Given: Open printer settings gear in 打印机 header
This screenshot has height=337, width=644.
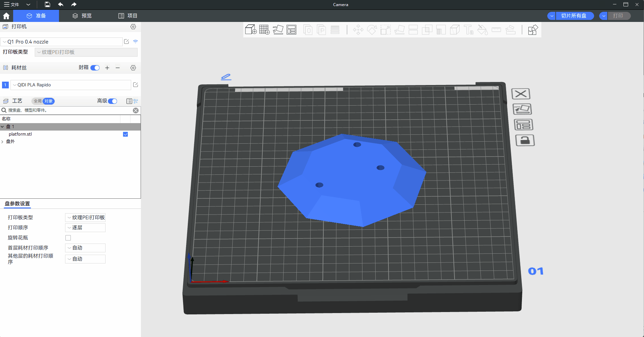Looking at the screenshot, I should pos(133,27).
